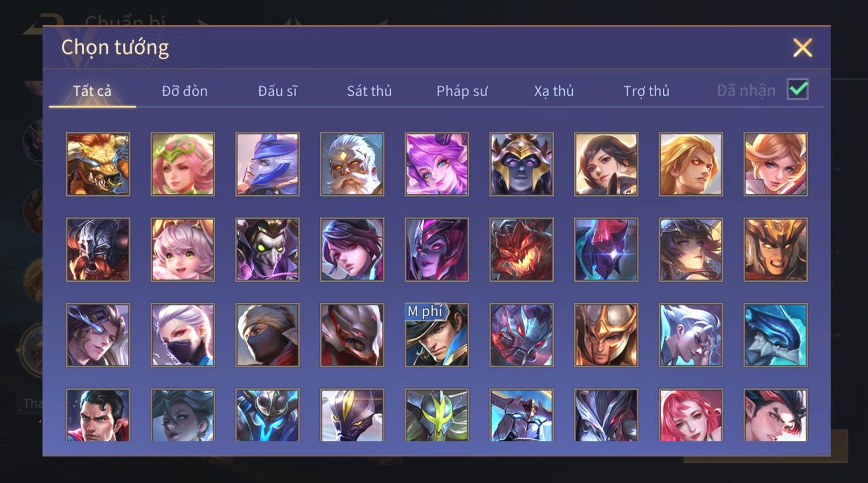The image size is (868, 483).
Task: Choose the purple-haired girl with horns
Action: pos(437,164)
